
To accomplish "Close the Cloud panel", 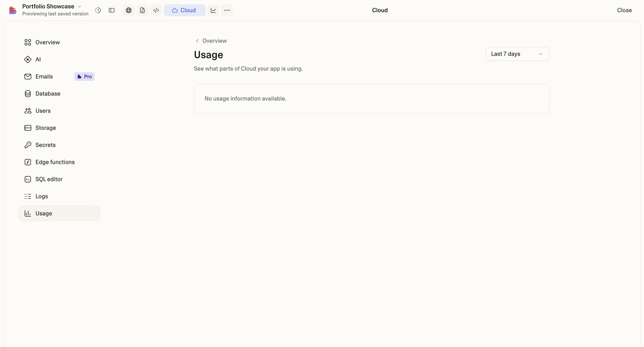I will click(624, 10).
